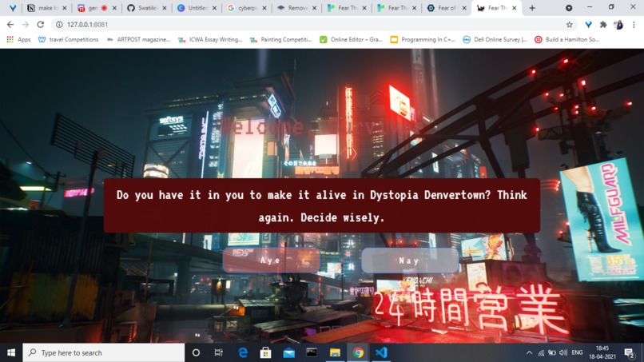Click the Aye button
644x362 pixels.
(x=271, y=260)
